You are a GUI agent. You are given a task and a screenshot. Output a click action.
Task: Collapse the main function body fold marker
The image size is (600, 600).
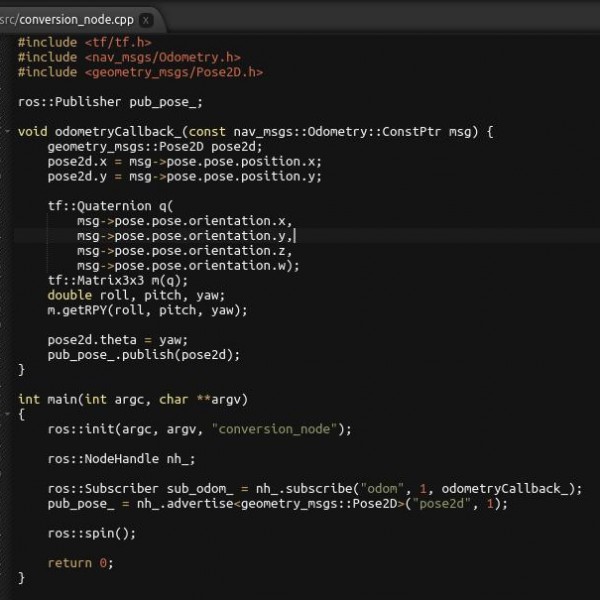click(x=8, y=414)
